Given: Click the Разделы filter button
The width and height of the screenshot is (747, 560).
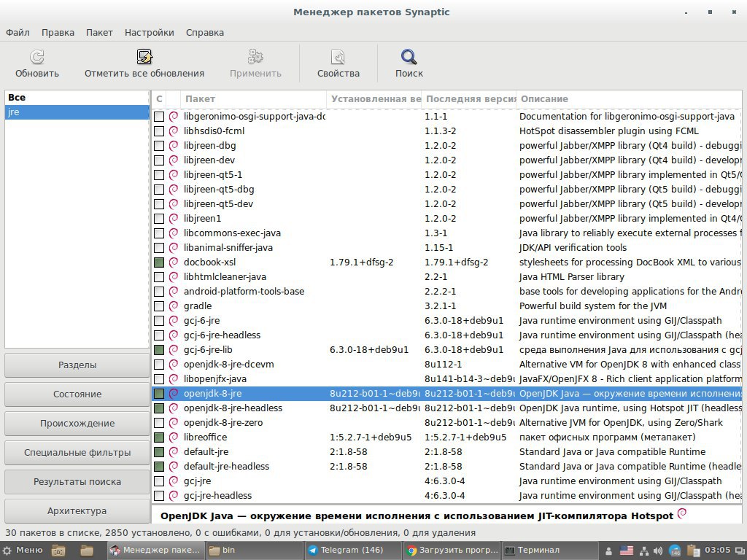Looking at the screenshot, I should point(77,365).
